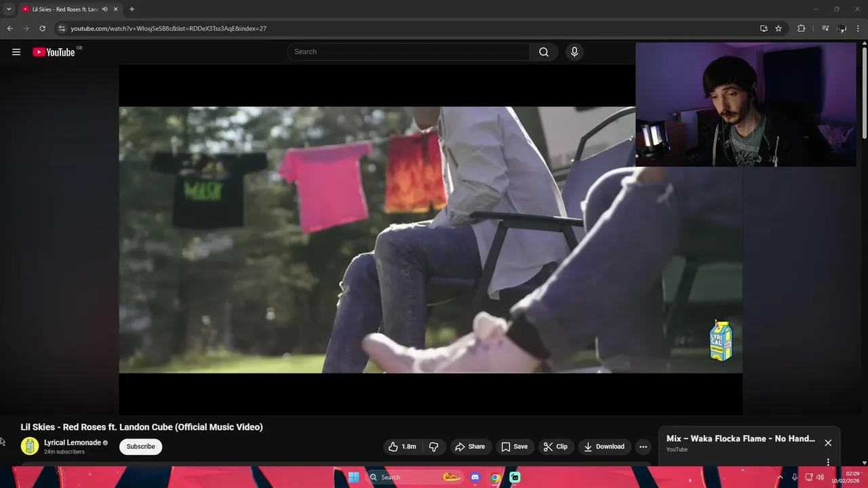Open the teal app icon in taskbar
Screen dimensions: 868x488
(515, 477)
